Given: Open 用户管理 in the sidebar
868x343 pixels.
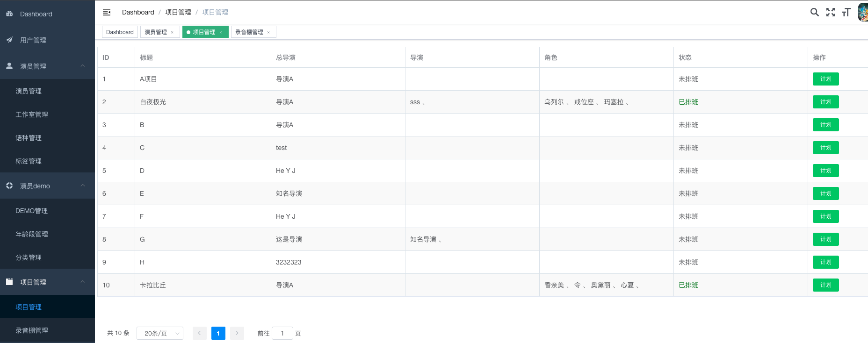Looking at the screenshot, I should 47,40.
